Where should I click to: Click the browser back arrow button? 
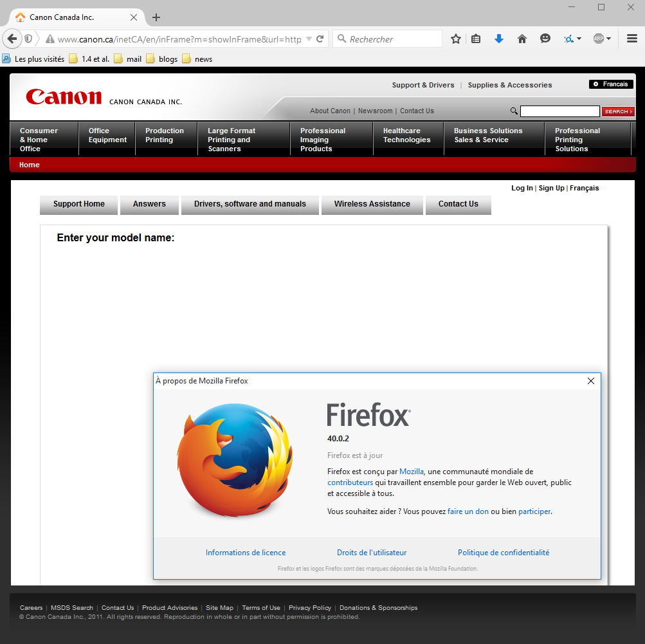tap(12, 39)
